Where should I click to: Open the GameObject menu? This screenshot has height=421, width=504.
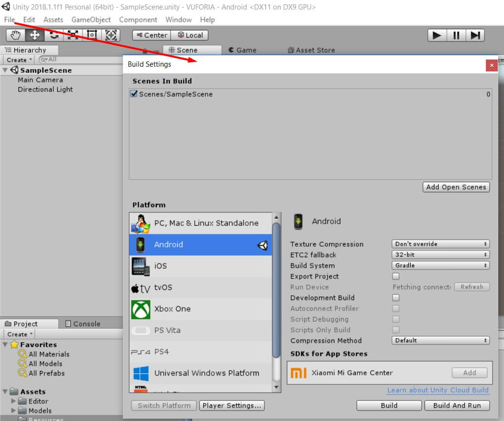click(x=91, y=20)
